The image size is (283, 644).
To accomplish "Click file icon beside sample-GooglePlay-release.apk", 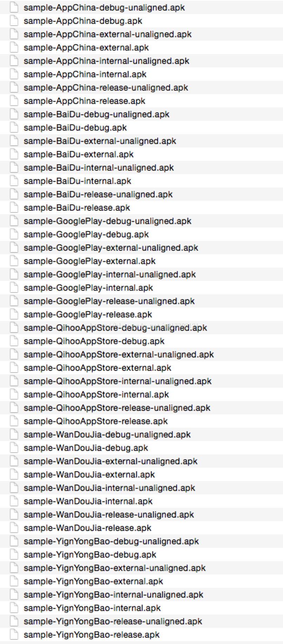I will coord(14,314).
